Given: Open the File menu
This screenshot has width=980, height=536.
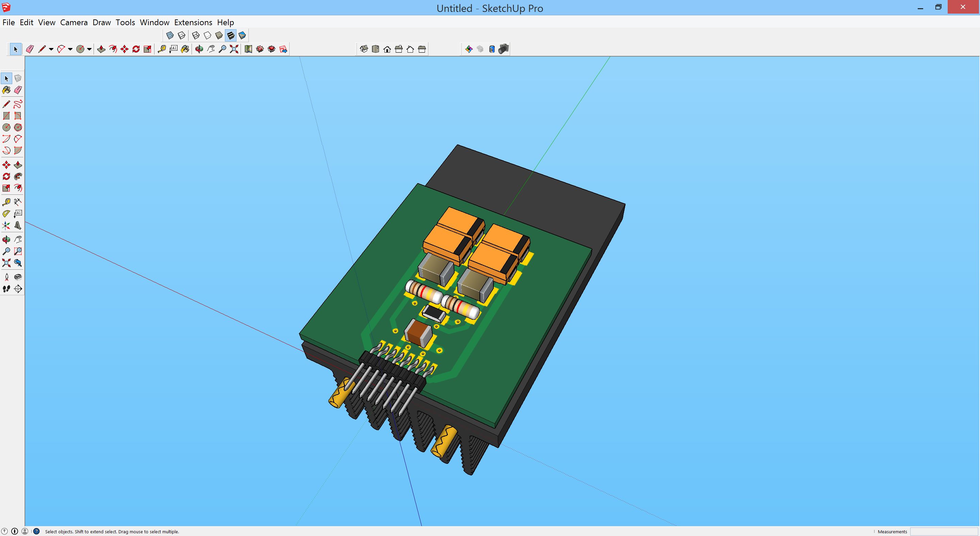Looking at the screenshot, I should point(9,22).
